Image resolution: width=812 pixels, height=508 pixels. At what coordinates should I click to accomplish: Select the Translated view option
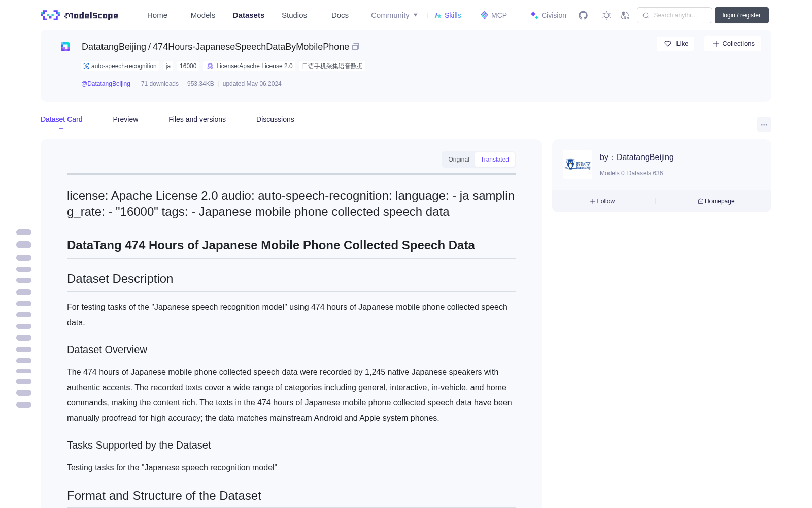click(495, 160)
